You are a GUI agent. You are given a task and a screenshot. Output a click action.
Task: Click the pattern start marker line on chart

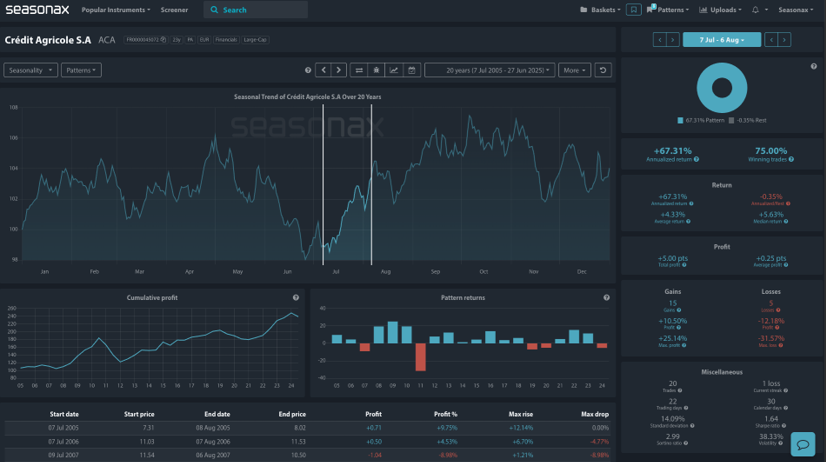pyautogui.click(x=323, y=185)
